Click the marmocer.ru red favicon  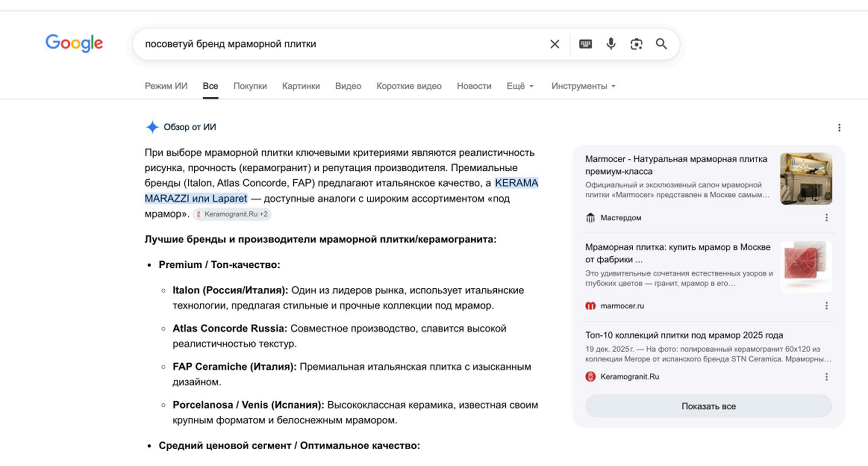tap(590, 306)
